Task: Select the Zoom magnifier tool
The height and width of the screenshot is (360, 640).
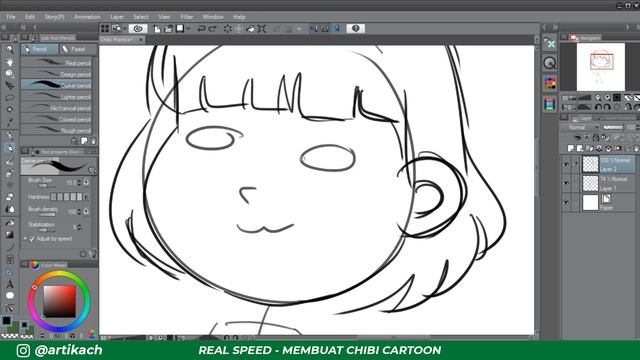Action: pos(10,50)
